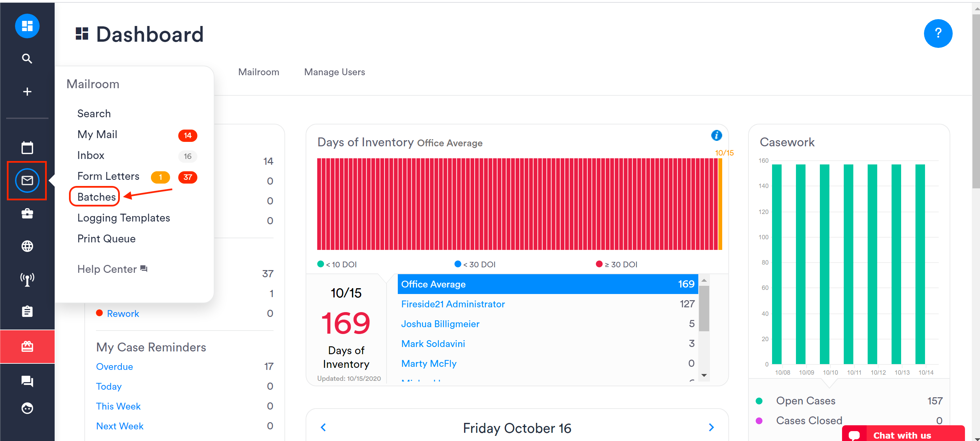Switch to the Manage Users tab
Screen dimensions: 980x441
334,72
